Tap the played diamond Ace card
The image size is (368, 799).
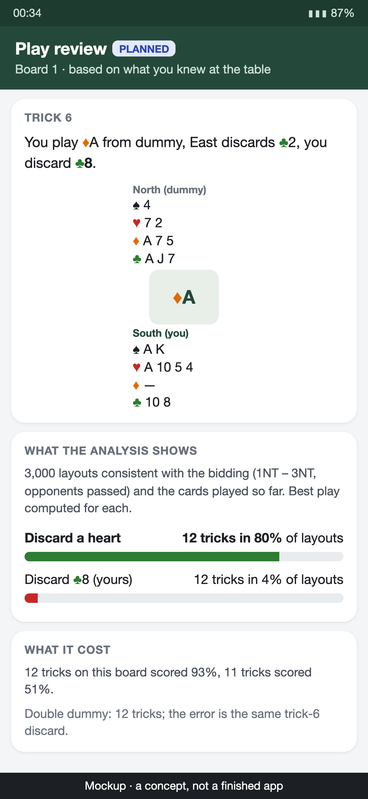point(184,297)
